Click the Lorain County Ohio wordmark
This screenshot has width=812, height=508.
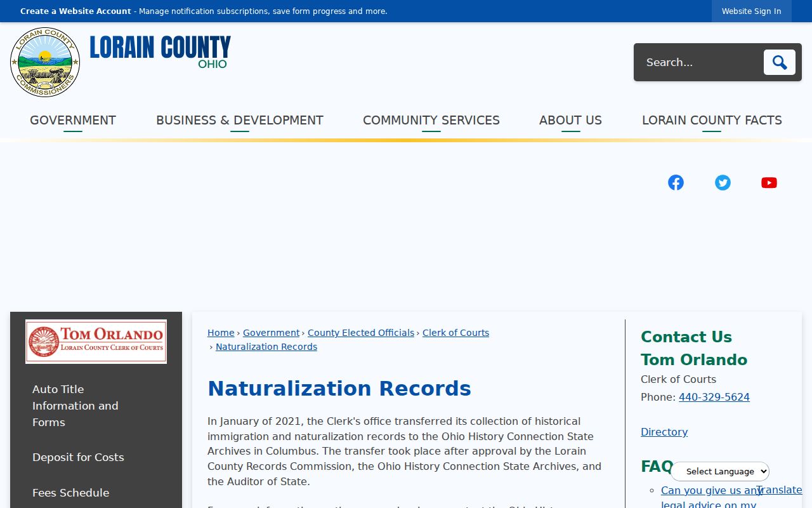click(x=160, y=52)
